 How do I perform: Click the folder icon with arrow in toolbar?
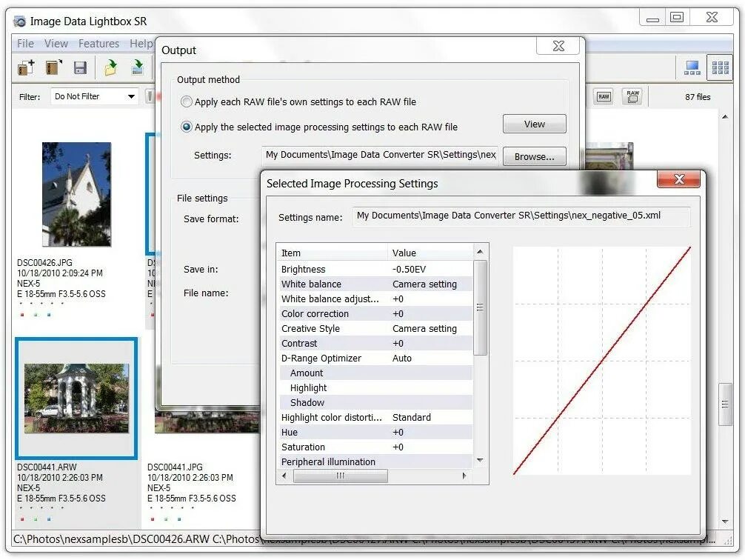pyautogui.click(x=54, y=67)
